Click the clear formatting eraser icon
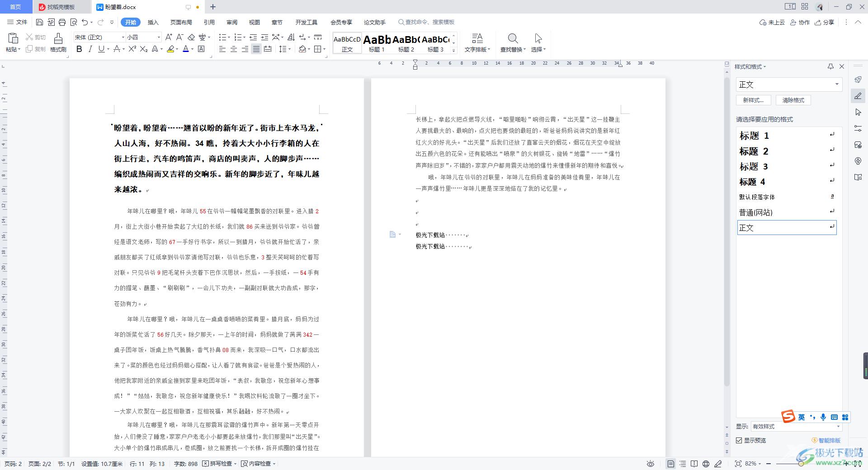This screenshot has width=868, height=470. coord(191,37)
